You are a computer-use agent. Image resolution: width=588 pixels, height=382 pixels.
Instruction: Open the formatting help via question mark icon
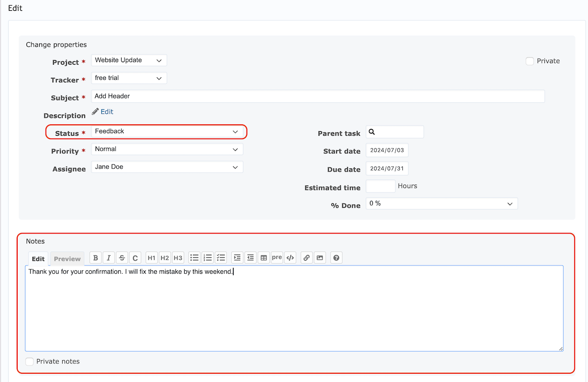[x=336, y=257]
